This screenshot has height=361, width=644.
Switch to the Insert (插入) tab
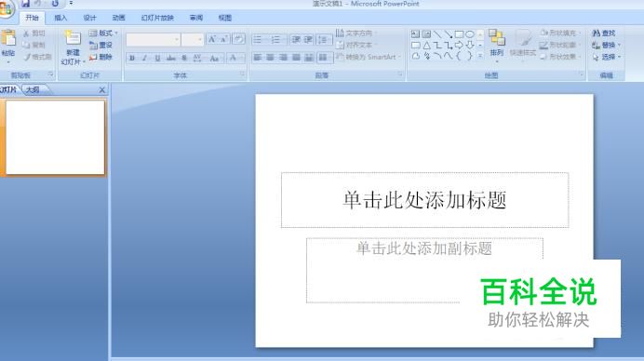[60, 18]
